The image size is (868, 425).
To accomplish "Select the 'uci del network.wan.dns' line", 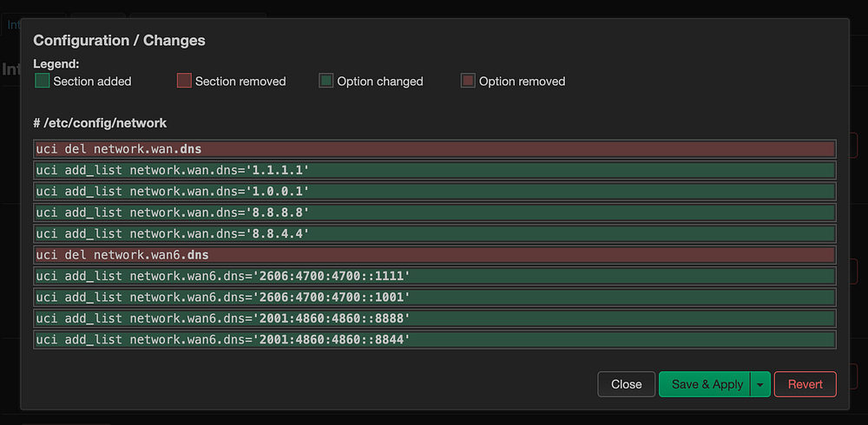I will click(x=434, y=149).
